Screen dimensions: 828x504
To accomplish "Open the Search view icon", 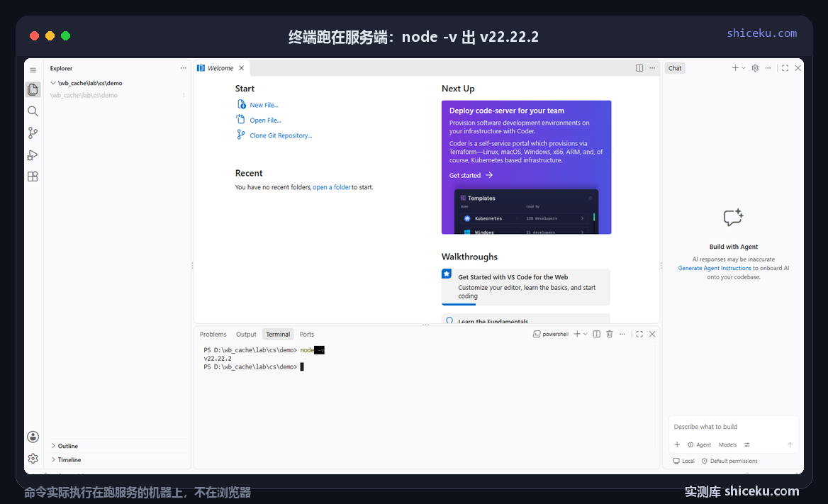I will click(x=33, y=111).
